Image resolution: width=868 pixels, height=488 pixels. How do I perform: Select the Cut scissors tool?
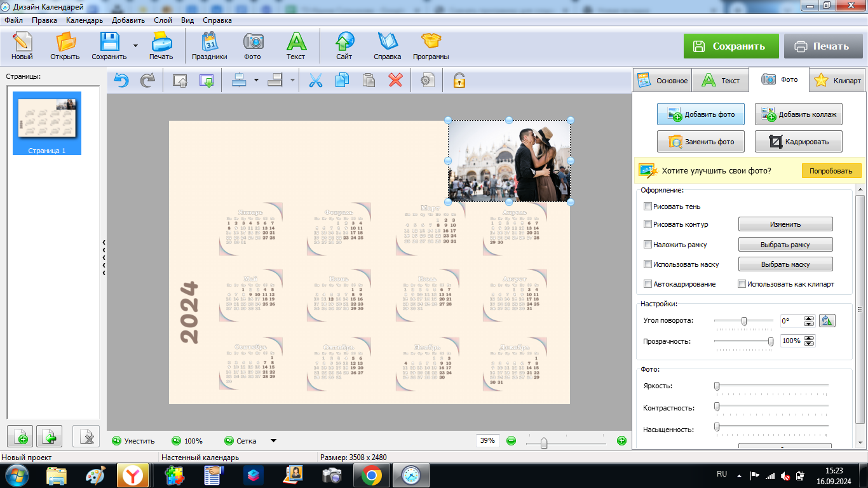[316, 81]
